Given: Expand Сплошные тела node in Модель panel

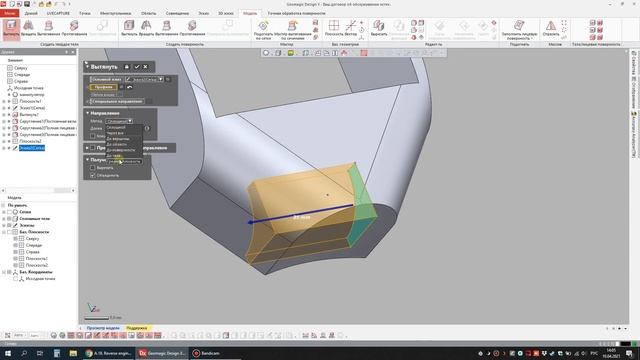Looking at the screenshot, I should point(4,219).
